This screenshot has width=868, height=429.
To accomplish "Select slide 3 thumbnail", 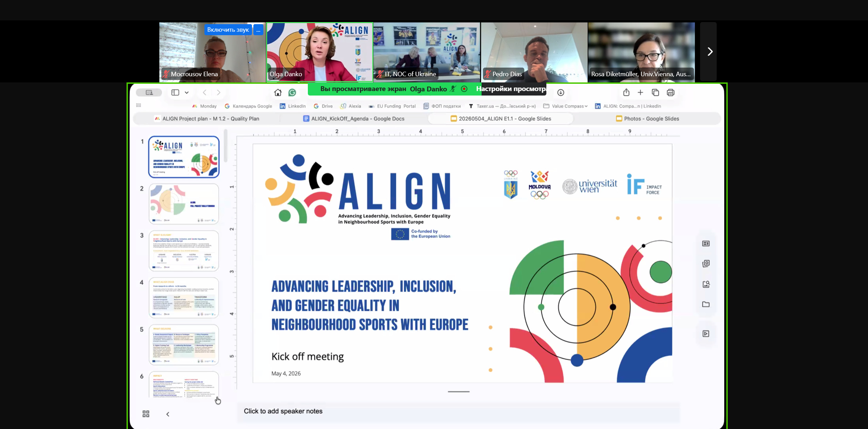I will coord(184,251).
